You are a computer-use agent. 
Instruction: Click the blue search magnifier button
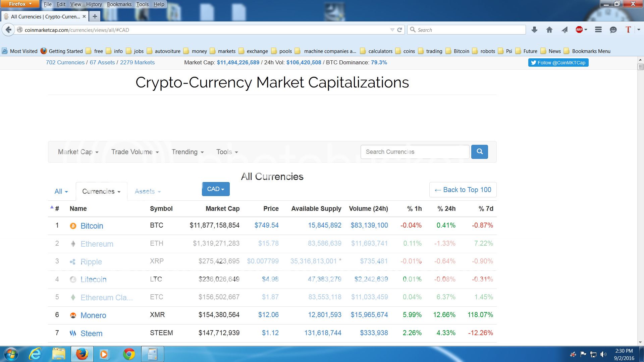(x=479, y=152)
